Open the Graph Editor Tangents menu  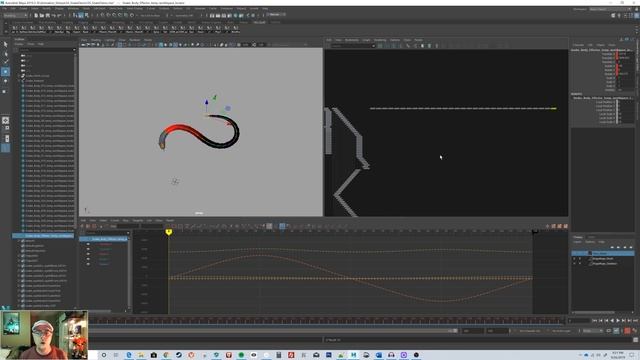(138, 220)
